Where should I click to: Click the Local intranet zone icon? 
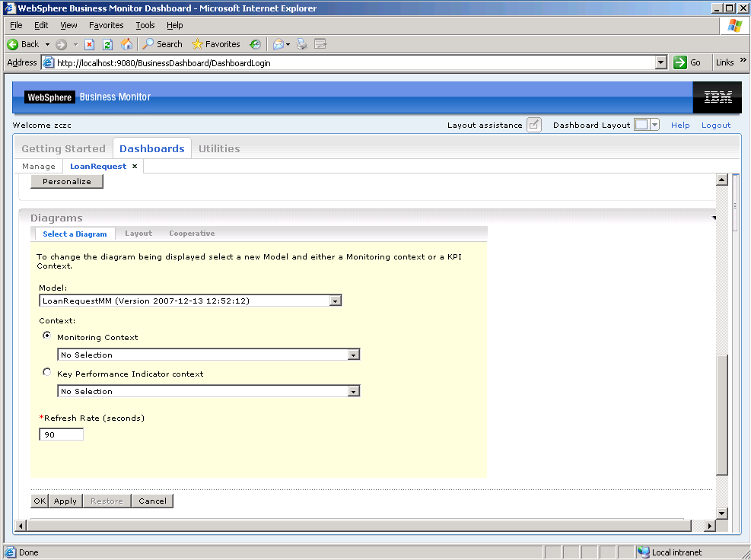(x=643, y=552)
